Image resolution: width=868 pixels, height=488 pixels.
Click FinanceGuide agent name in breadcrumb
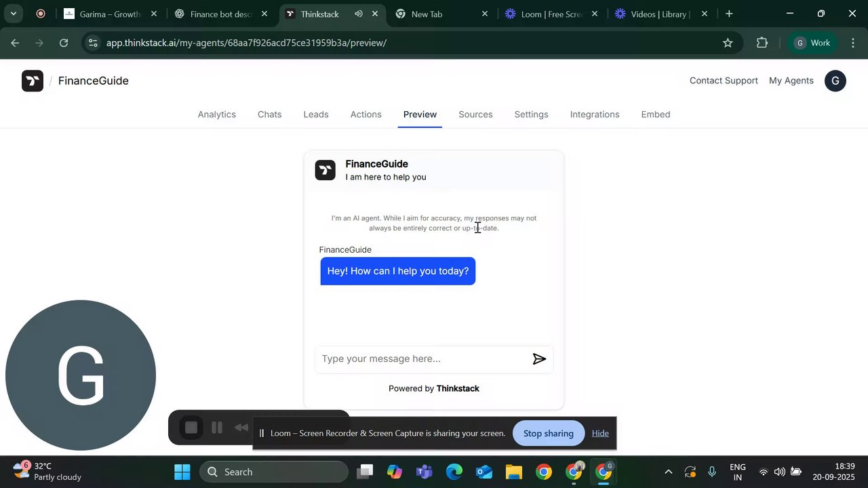tap(94, 81)
